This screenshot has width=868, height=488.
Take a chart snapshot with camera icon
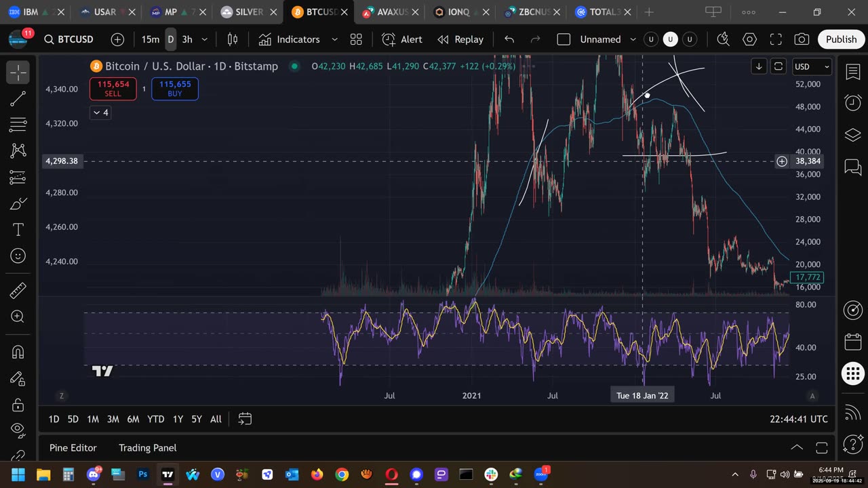(x=802, y=39)
